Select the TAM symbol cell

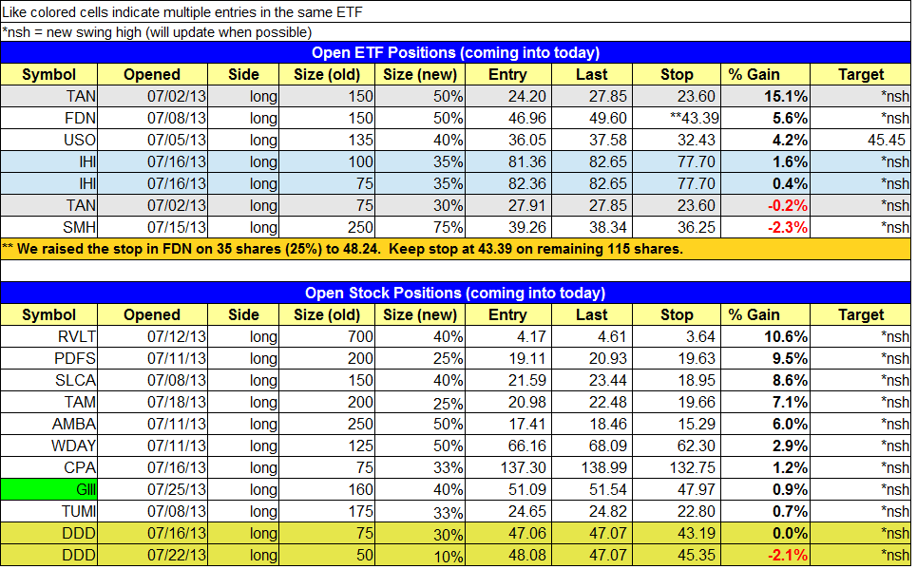(x=49, y=402)
